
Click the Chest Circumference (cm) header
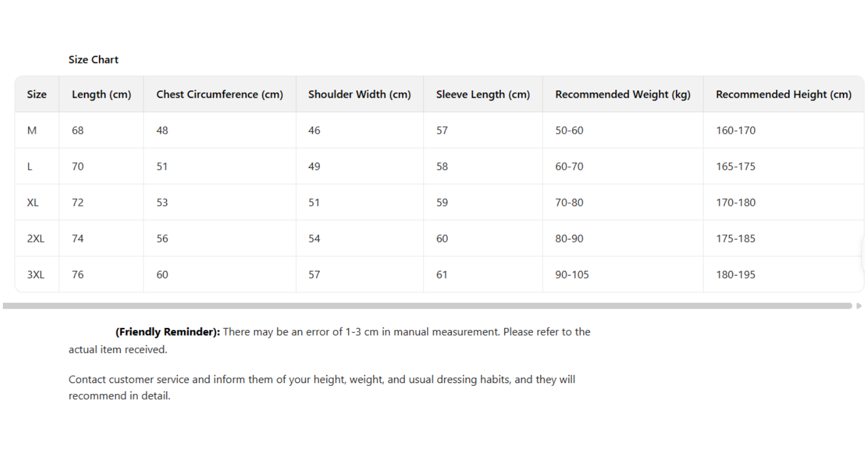(x=220, y=94)
